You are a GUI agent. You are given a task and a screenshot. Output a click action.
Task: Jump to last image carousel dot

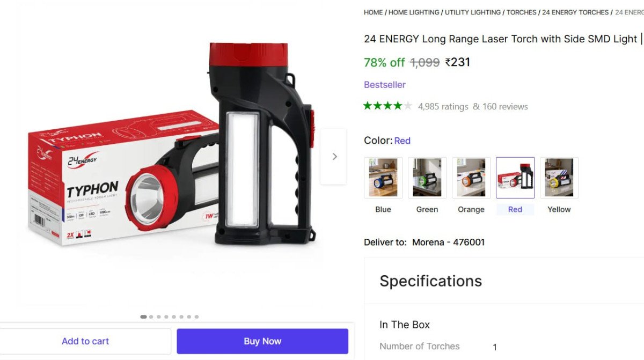pos(196,317)
